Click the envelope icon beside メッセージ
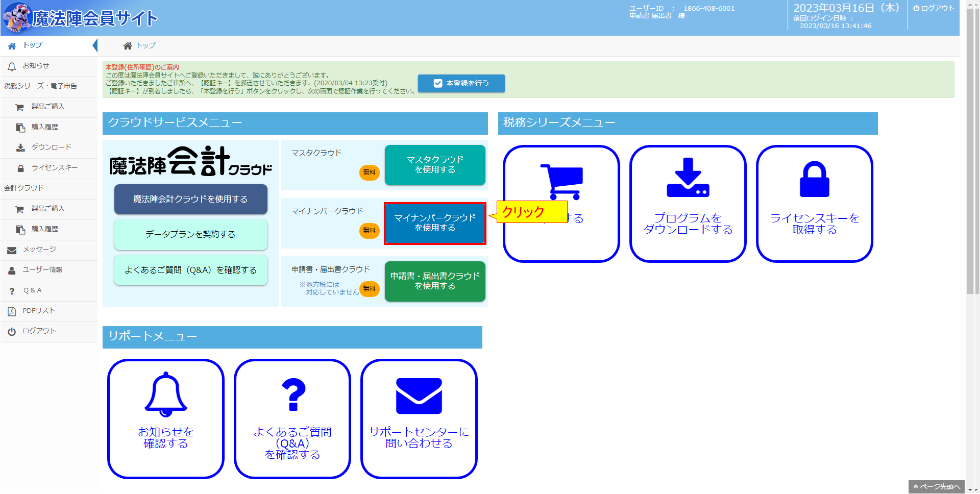Image resolution: width=980 pixels, height=494 pixels. click(x=12, y=250)
